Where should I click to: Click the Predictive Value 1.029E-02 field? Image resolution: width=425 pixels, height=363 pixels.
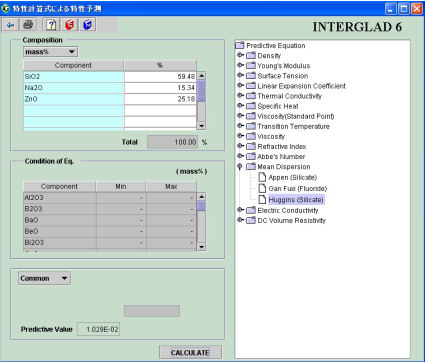pos(98,329)
